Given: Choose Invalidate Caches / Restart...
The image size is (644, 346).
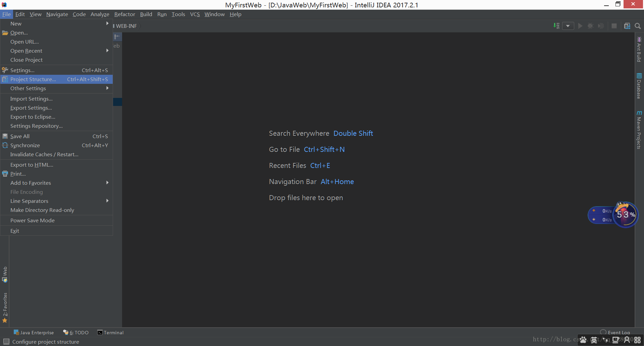Looking at the screenshot, I should coord(56,154).
